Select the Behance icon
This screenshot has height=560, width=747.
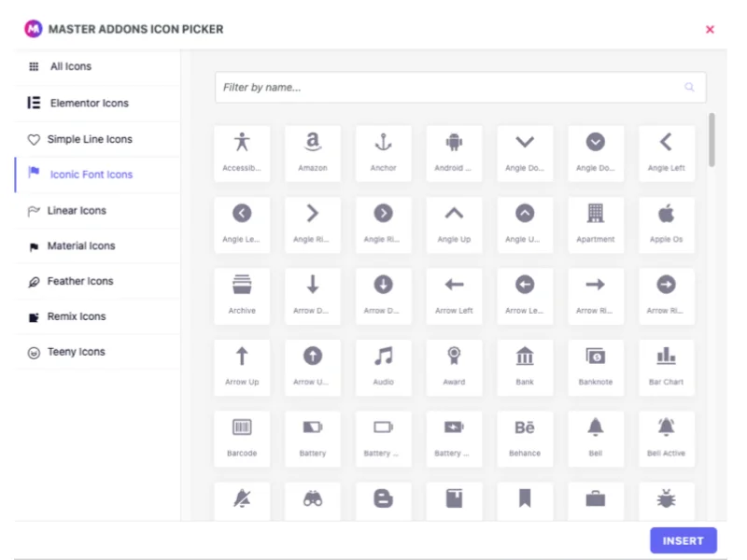[x=525, y=439]
